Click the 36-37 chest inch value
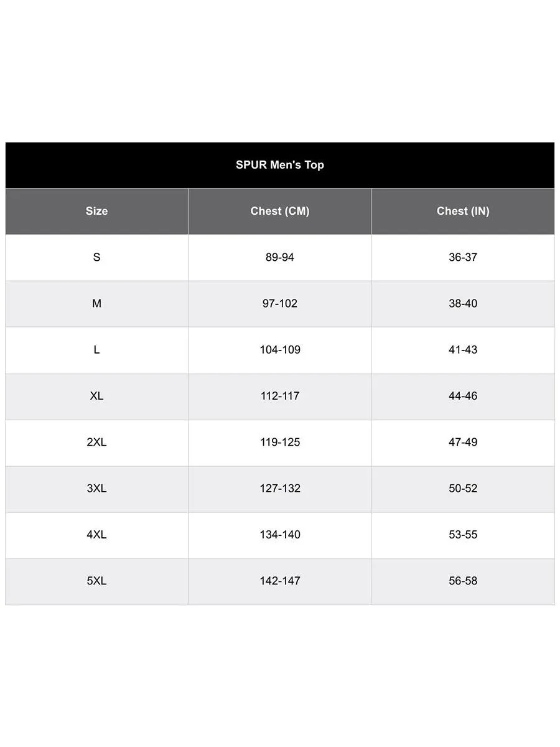This screenshot has width=560, height=747. pyautogui.click(x=463, y=257)
